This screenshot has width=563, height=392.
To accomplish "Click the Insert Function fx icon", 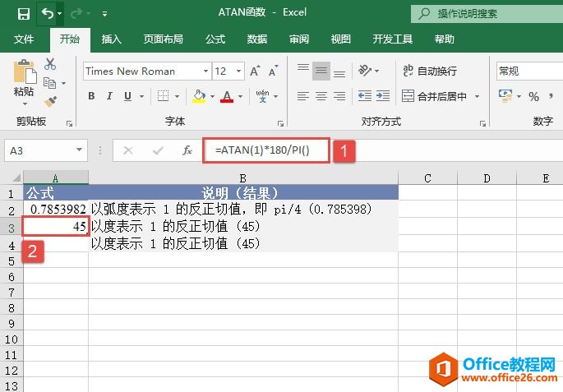I will (x=187, y=150).
